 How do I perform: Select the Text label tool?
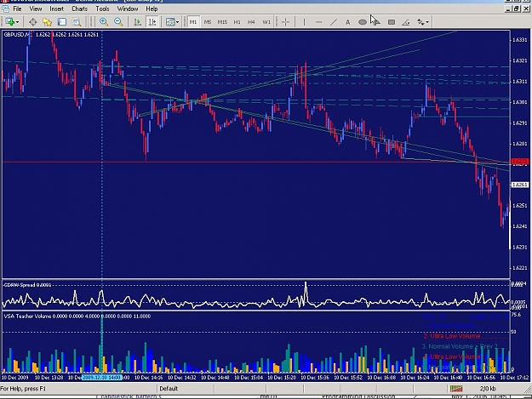coord(348,22)
